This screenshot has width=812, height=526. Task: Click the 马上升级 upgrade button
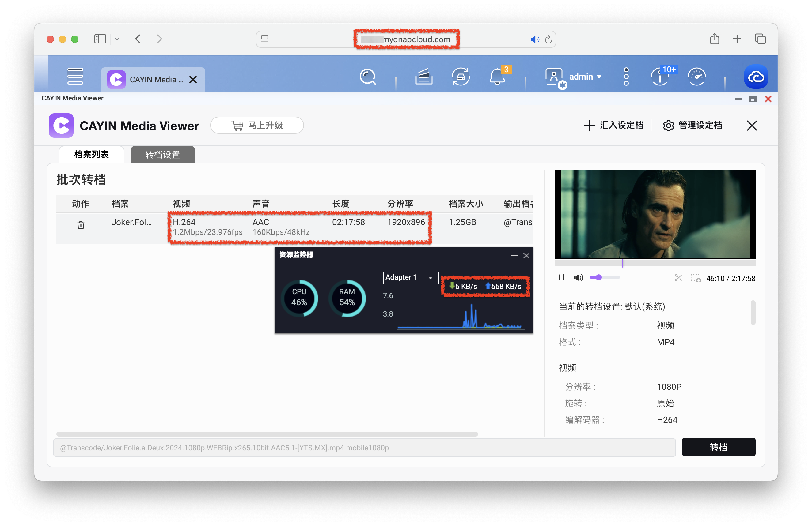pos(257,126)
